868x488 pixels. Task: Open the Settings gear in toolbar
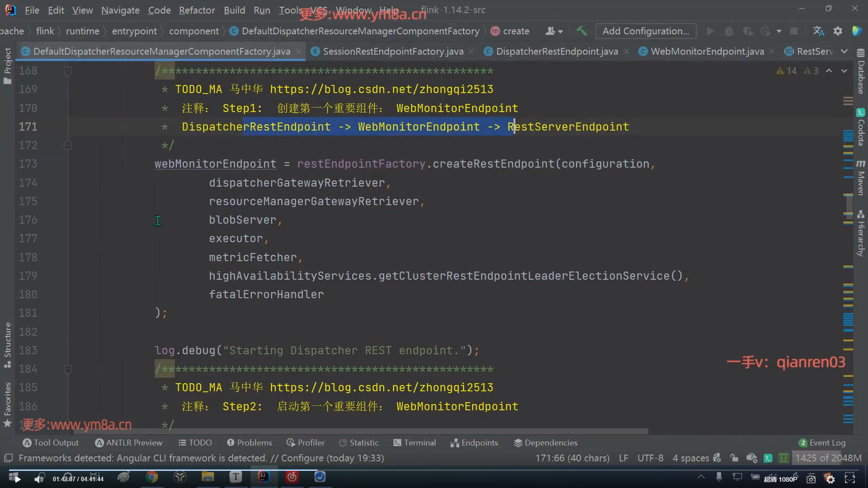[x=838, y=31]
